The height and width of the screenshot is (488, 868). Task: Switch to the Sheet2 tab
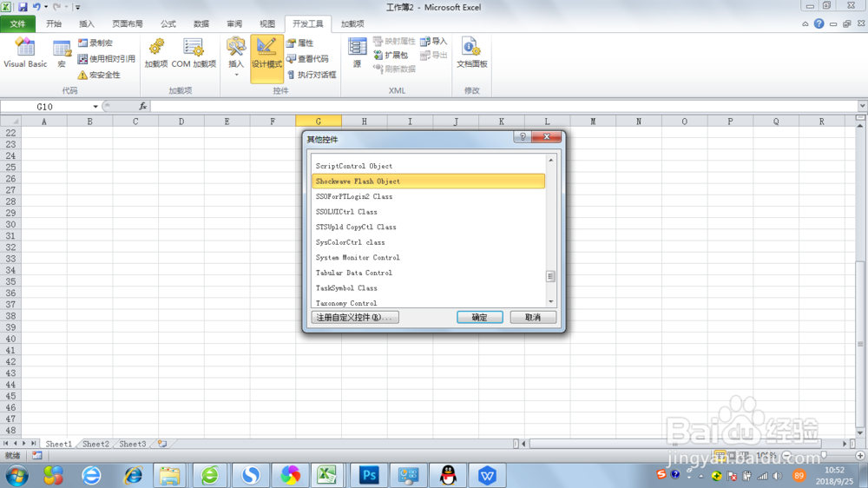(x=95, y=444)
